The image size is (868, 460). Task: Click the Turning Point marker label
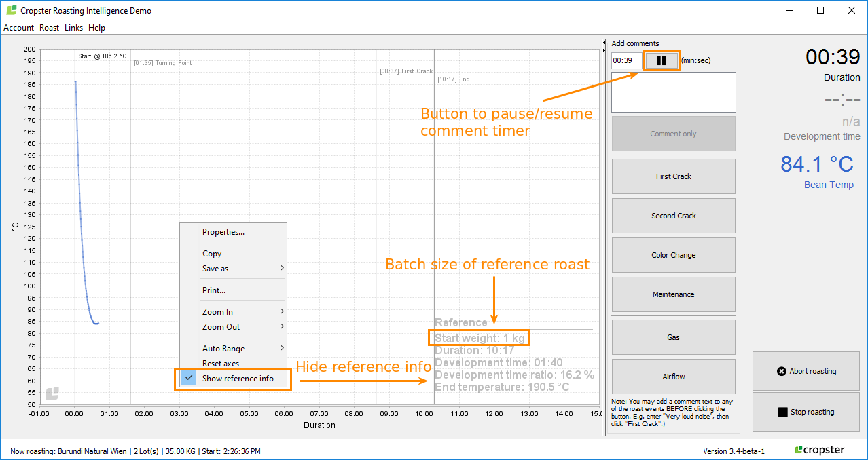[x=163, y=63]
